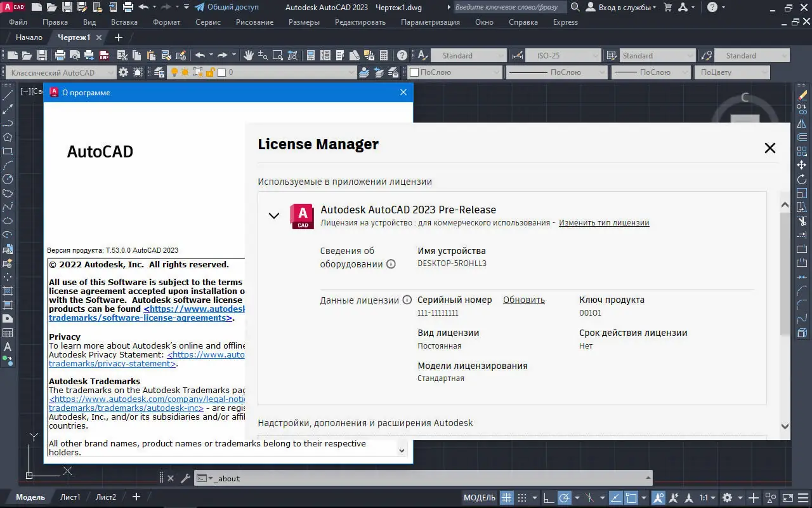This screenshot has width=812, height=508.
Task: Switch to the Лист1 layout tab
Action: (70, 497)
